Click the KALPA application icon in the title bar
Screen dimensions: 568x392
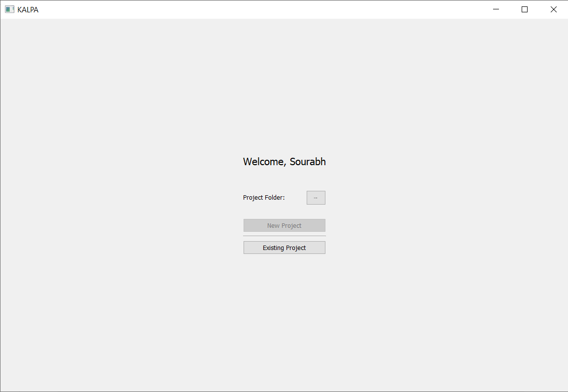pos(9,9)
